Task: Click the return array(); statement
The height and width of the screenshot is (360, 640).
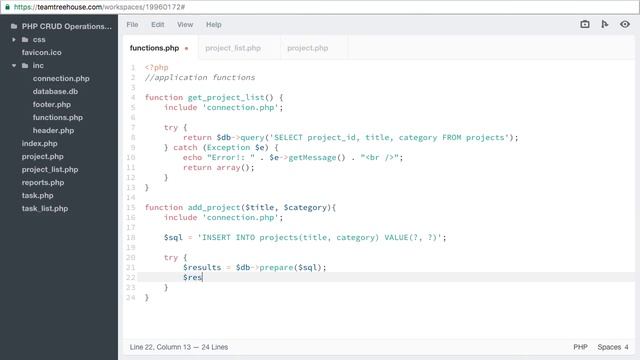Action: point(218,167)
